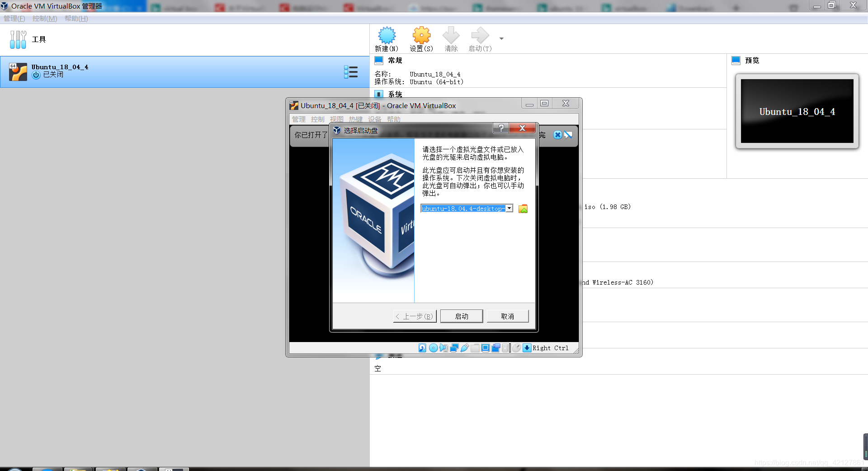Image resolution: width=868 pixels, height=471 pixels.
Task: Open 帮助 menu in the VM window
Action: pos(394,119)
